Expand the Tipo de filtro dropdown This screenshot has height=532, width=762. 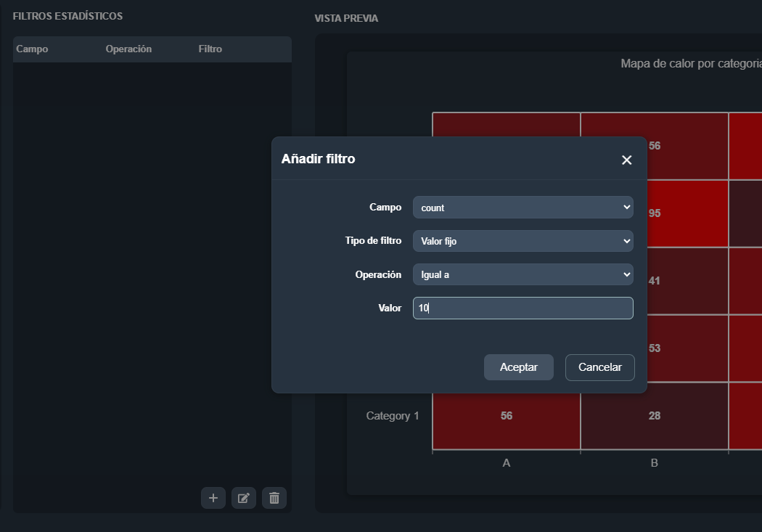523,241
